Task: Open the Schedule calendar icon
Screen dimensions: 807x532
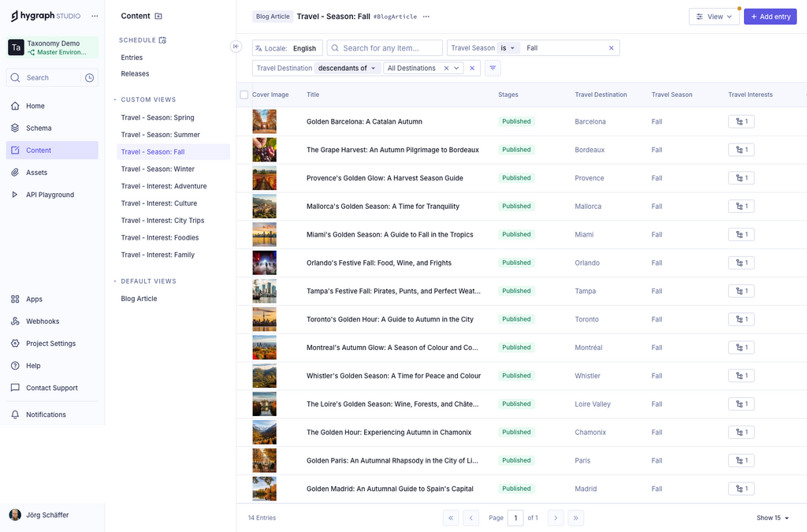Action: point(162,40)
